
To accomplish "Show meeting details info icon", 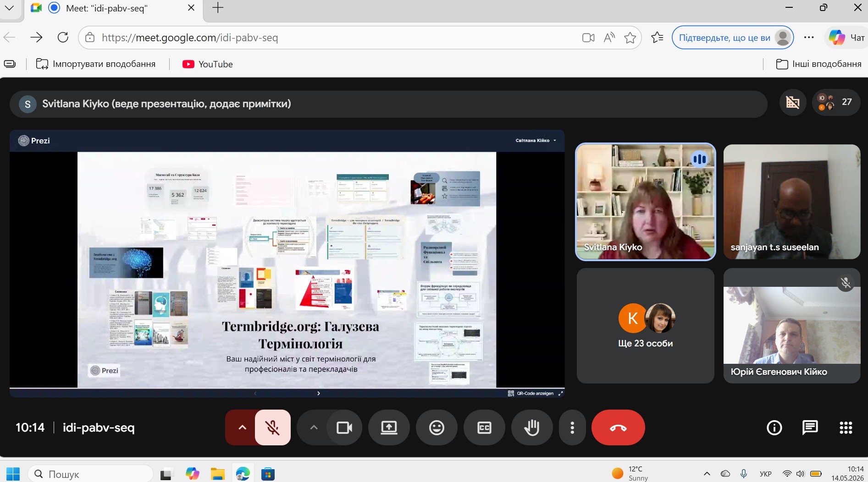I will [x=774, y=427].
